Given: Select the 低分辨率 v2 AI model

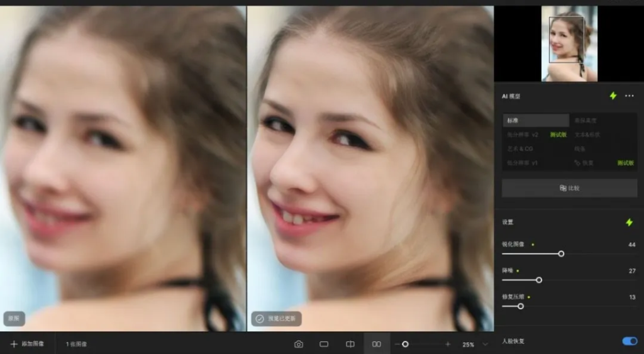Looking at the screenshot, I should (536, 135).
